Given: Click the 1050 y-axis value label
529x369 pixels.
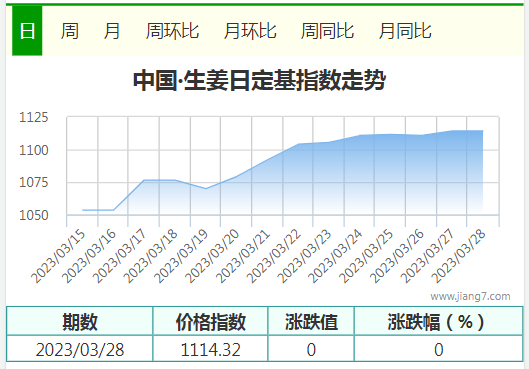Looking at the screenshot, I should [34, 215].
